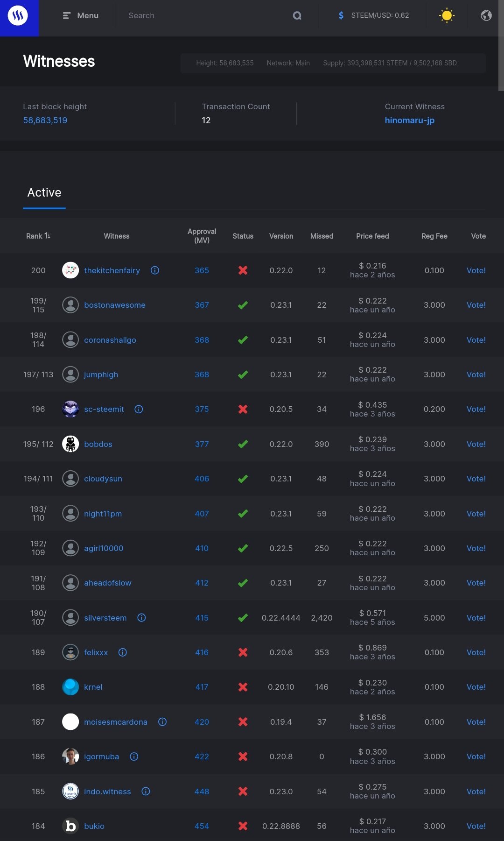Screen dimensions: 504x841
Task: Open current witness hinomaru-jp
Action: [x=410, y=120]
